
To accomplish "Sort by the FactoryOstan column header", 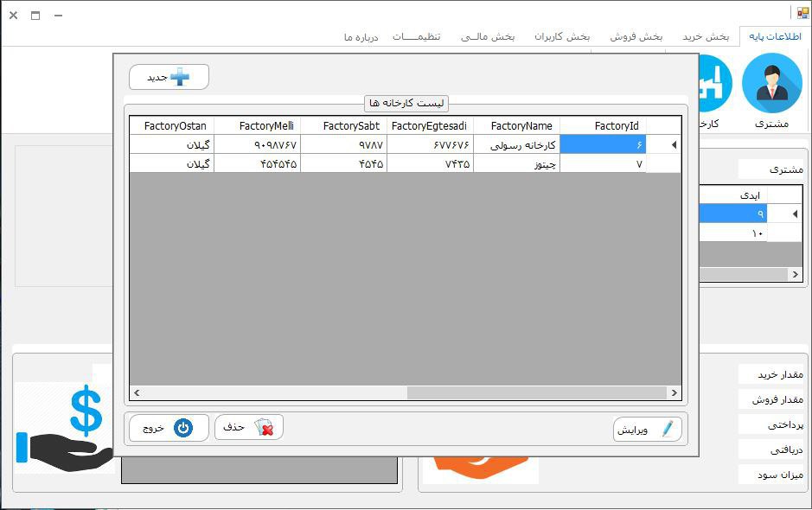I will (x=172, y=126).
